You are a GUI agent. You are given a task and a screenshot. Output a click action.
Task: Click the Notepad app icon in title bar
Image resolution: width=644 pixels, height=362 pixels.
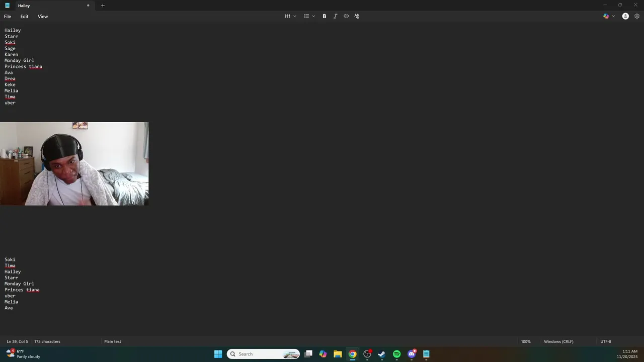click(x=7, y=6)
